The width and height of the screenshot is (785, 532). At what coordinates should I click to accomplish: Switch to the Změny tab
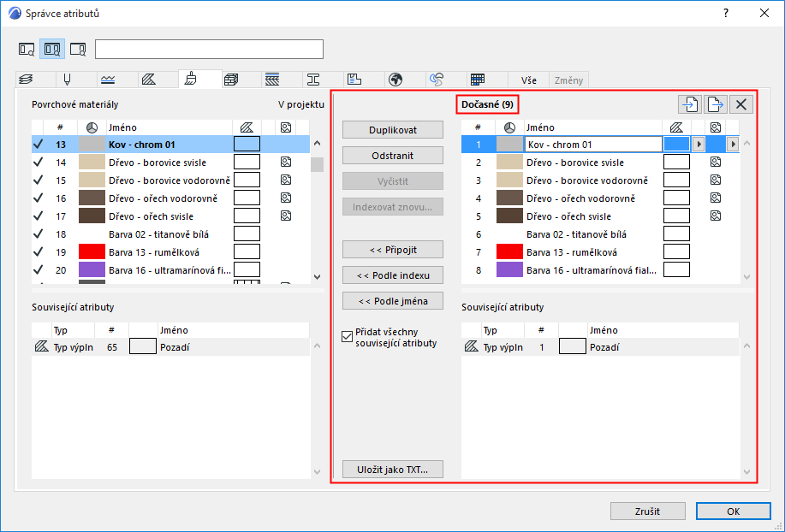(568, 80)
